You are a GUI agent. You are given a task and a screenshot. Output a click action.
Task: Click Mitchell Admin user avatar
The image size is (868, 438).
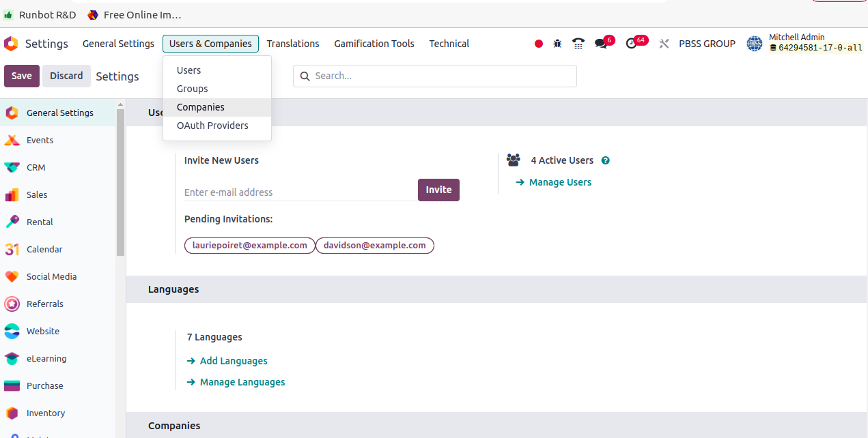pos(755,44)
